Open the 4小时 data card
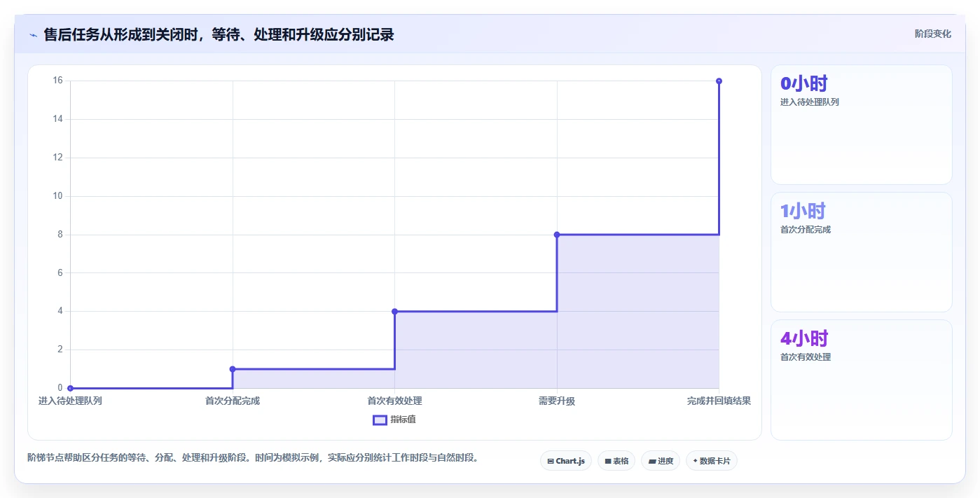Image resolution: width=980 pixels, height=498 pixels. coord(862,380)
